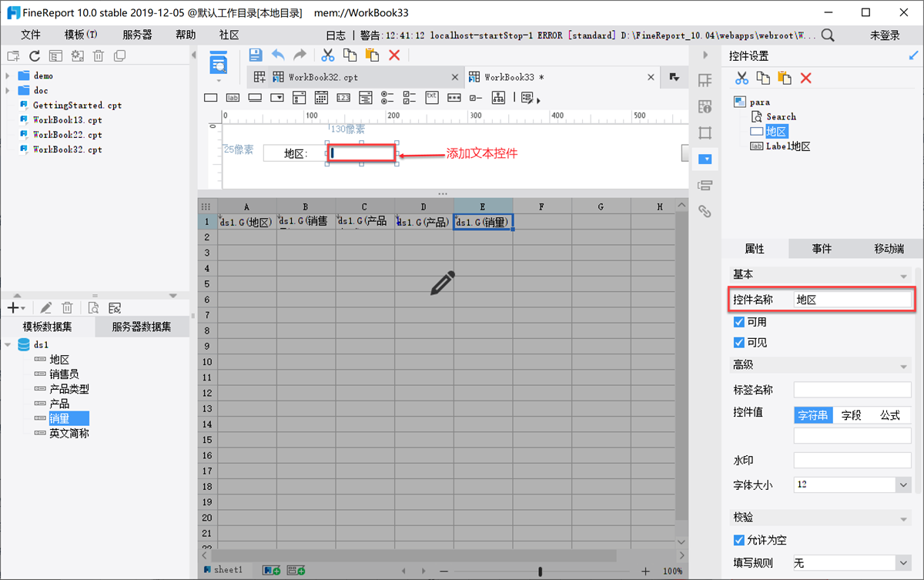The width and height of the screenshot is (924, 580).
Task: Select 公式 as widget value type
Action: coord(890,414)
